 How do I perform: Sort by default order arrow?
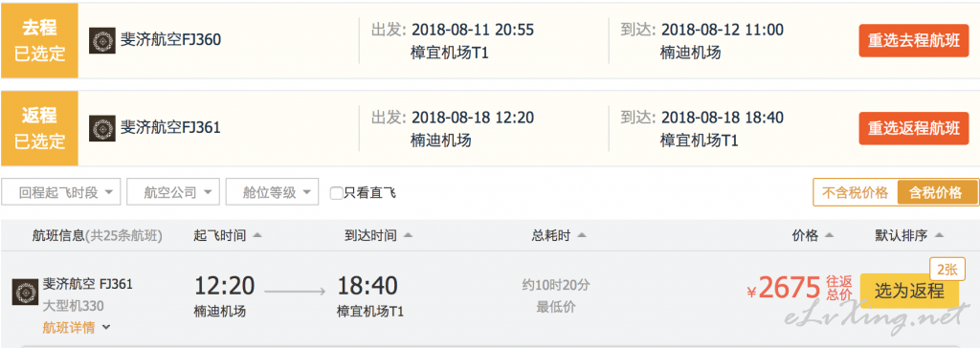click(939, 235)
